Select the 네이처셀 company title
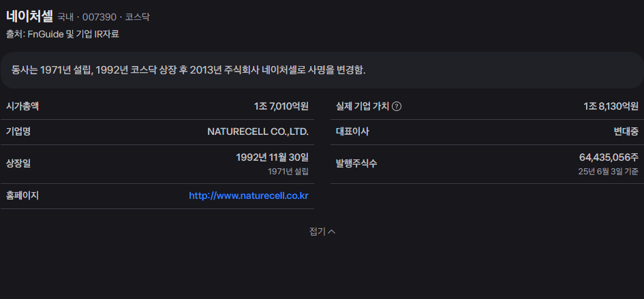Viewport: 644px width, 299px height. (x=29, y=16)
